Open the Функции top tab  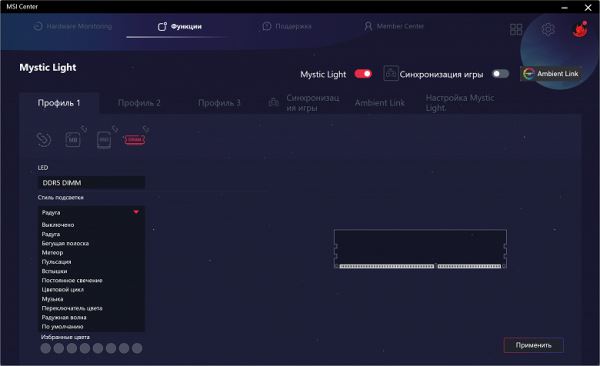(179, 26)
